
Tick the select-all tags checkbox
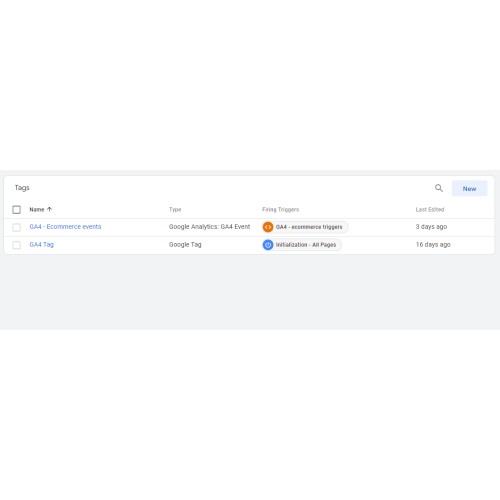click(16, 210)
